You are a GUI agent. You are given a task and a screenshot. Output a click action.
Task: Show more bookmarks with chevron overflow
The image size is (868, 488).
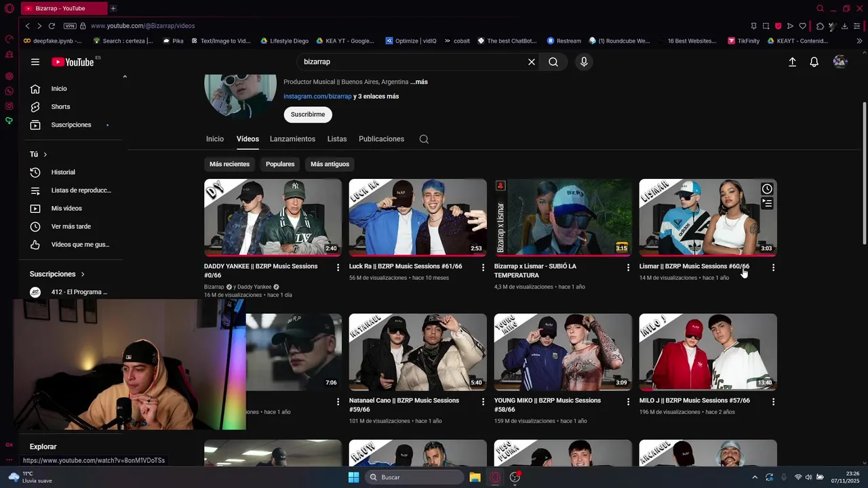click(x=859, y=41)
